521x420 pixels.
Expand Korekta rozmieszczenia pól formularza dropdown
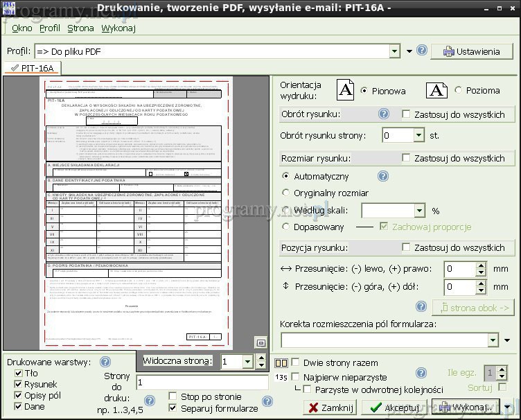point(493,340)
